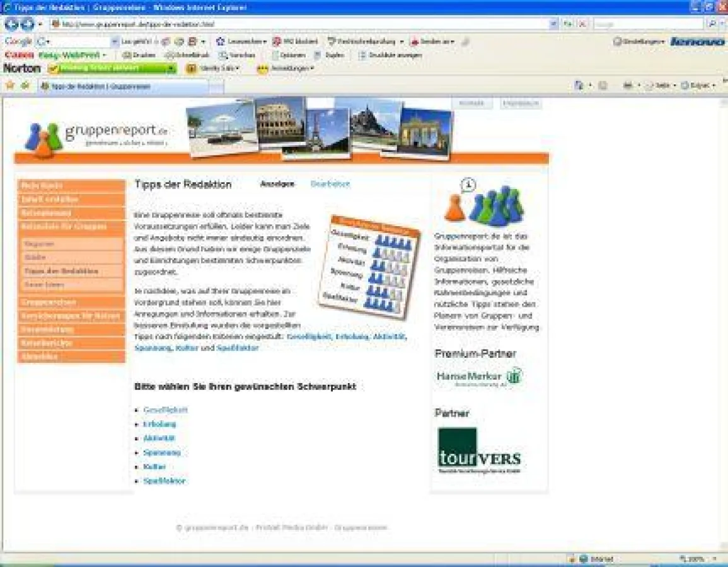Click the Stop loading X icon

[582, 24]
